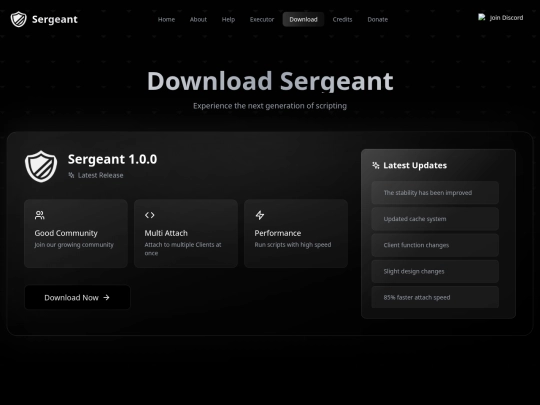Click the Performance lightning bolt icon
The width and height of the screenshot is (540, 405).
tap(260, 215)
